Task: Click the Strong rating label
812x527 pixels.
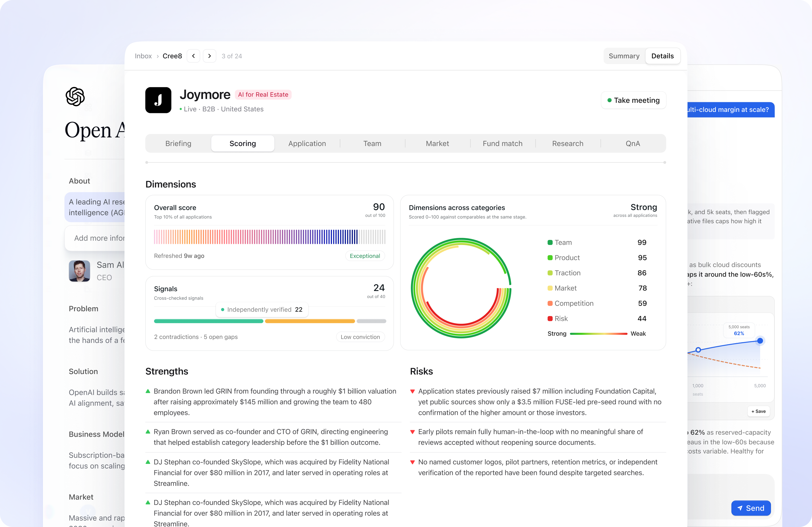Action: [643, 207]
